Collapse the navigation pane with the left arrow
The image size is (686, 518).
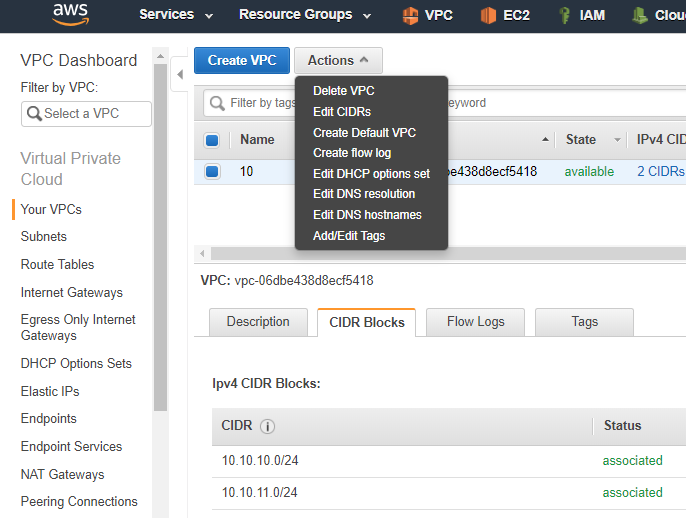[x=180, y=74]
